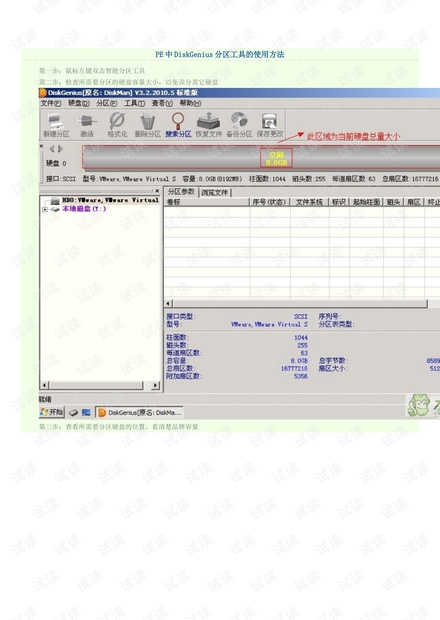440x620 pixels.
Task: Click the File System (文件系统) column header
Action: click(x=309, y=202)
